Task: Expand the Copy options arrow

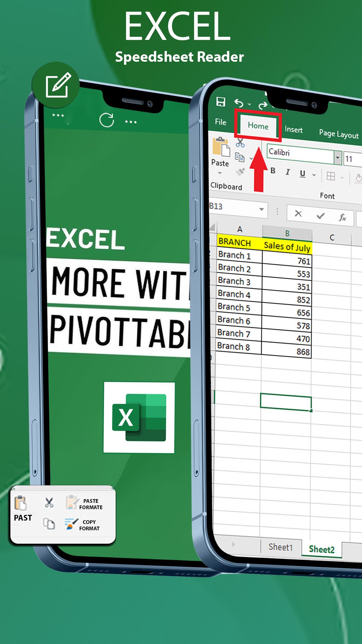Action: 251,158
